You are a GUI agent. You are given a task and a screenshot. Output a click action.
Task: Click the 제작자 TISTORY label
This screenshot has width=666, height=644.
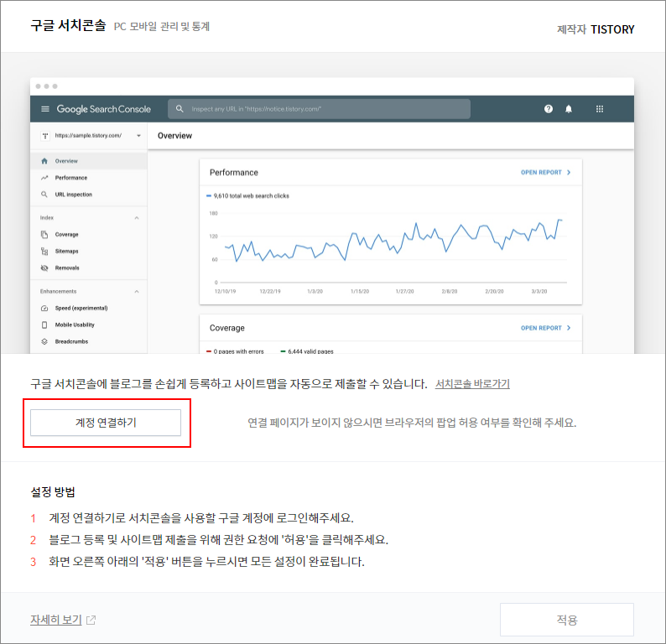pyautogui.click(x=596, y=29)
